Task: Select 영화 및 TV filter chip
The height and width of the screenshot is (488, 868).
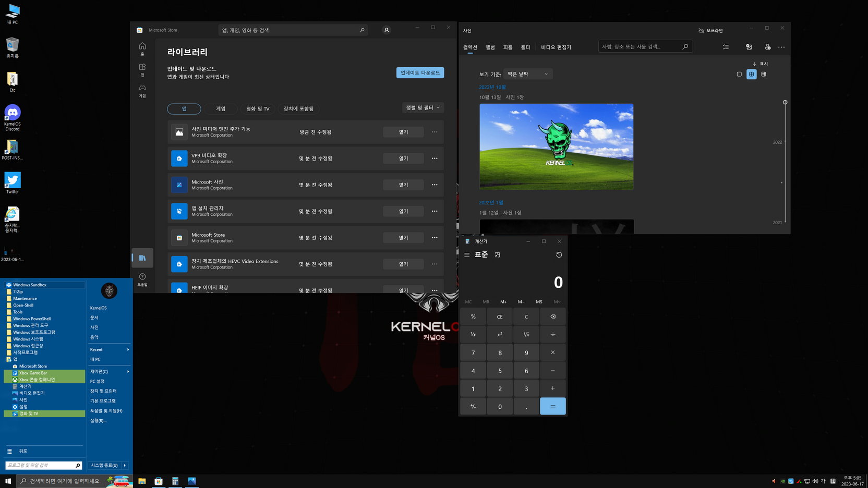Action: pyautogui.click(x=258, y=108)
